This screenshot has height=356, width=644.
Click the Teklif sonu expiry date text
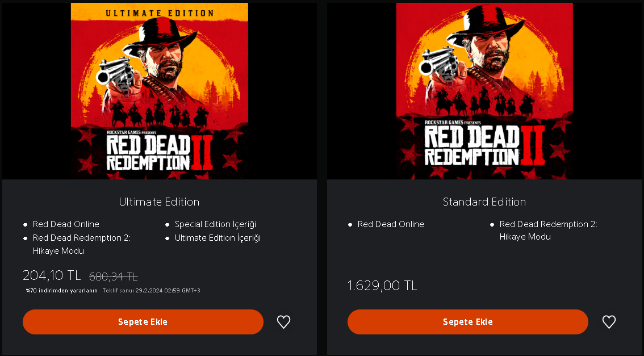(x=151, y=291)
